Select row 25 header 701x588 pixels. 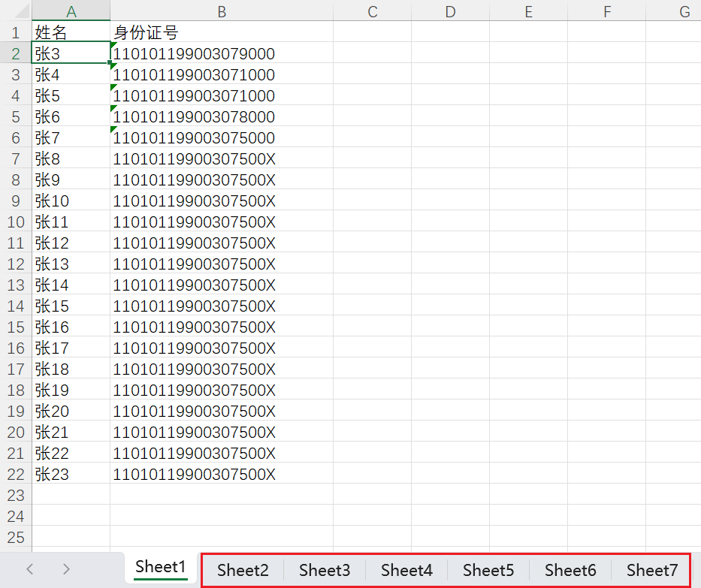[16, 537]
